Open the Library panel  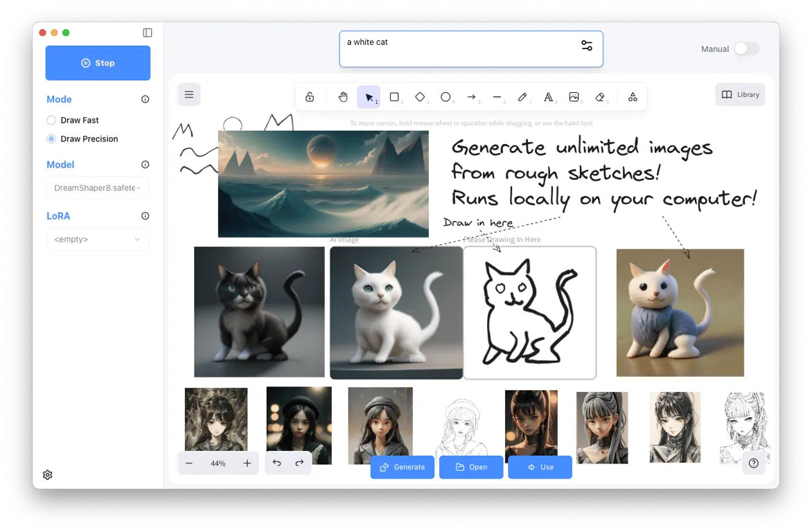coord(740,94)
